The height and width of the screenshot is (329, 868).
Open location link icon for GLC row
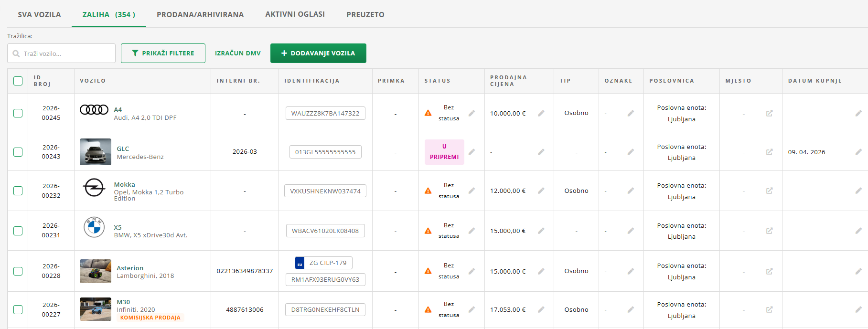[x=769, y=152]
